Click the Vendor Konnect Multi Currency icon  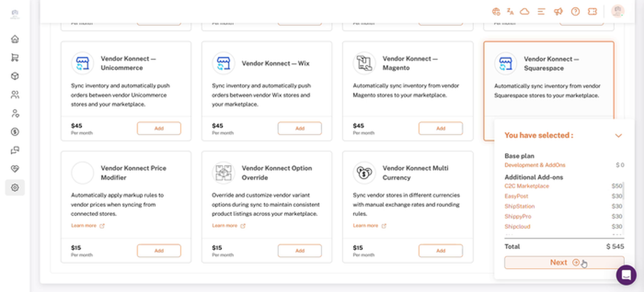pyautogui.click(x=364, y=173)
